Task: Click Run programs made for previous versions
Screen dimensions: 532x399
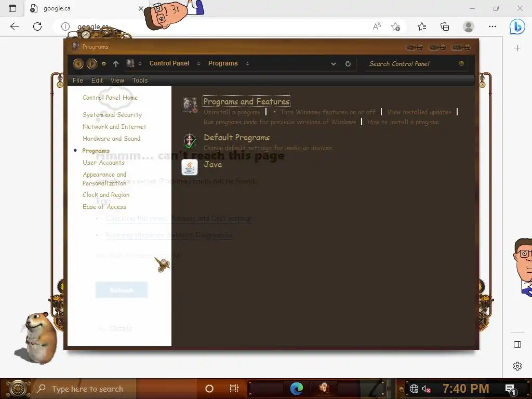Action: point(280,122)
